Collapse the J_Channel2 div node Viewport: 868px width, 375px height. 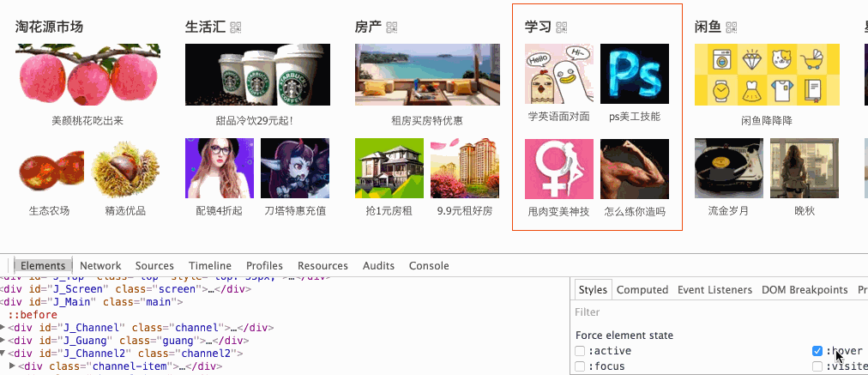click(x=3, y=354)
